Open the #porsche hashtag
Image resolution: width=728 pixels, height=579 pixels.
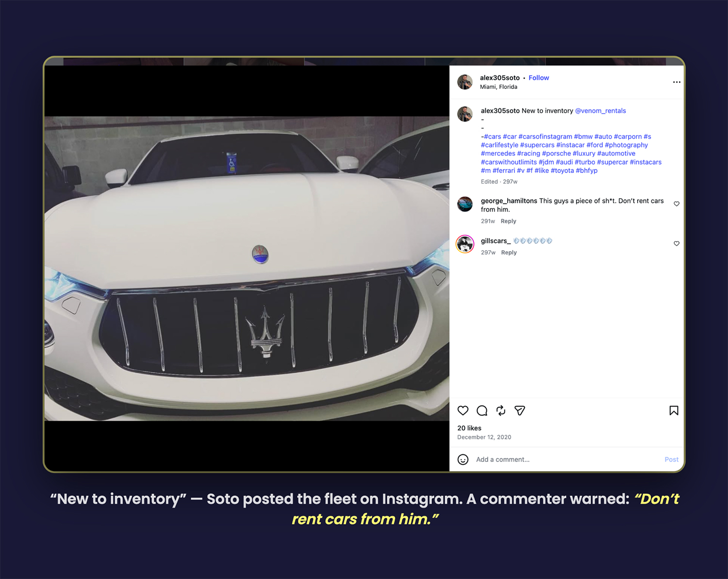[x=556, y=153]
